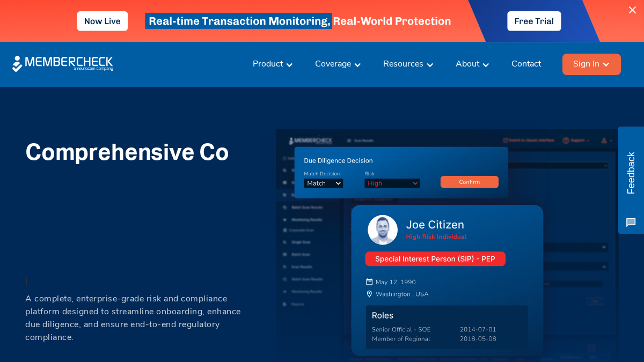
Task: Click the date '2014-07-01'
Action: pyautogui.click(x=478, y=329)
